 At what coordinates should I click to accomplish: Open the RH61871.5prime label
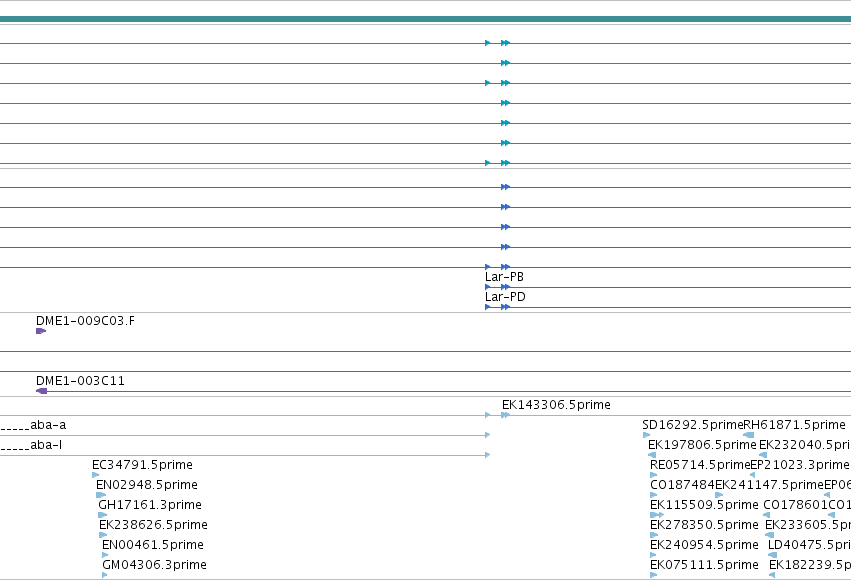794,425
